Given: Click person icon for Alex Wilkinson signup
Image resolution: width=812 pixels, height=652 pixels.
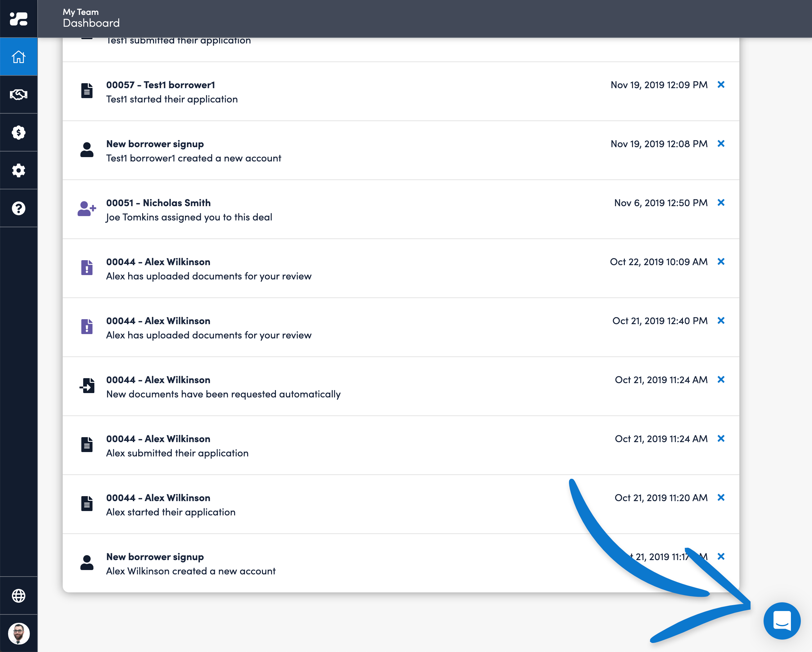Looking at the screenshot, I should click(87, 562).
